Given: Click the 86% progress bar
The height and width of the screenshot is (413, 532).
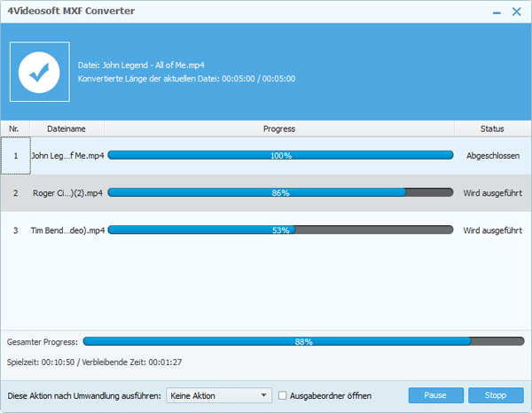Looking at the screenshot, I should (x=280, y=192).
